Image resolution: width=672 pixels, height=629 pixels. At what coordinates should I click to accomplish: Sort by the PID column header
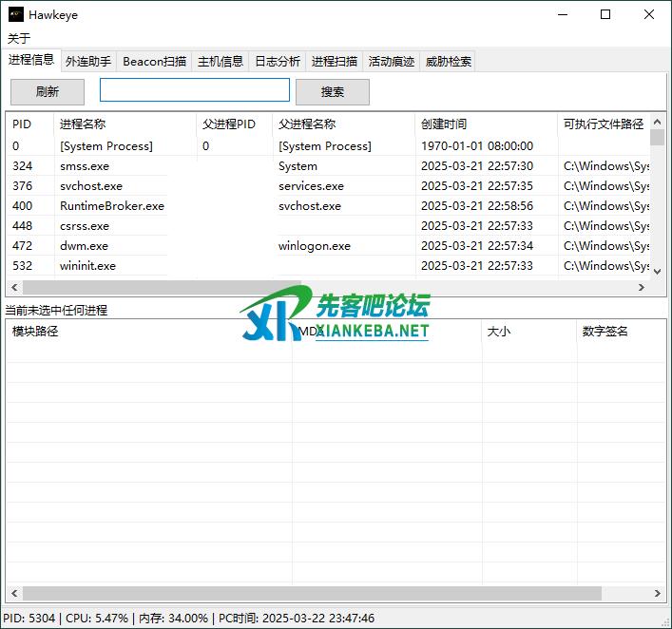(x=22, y=124)
